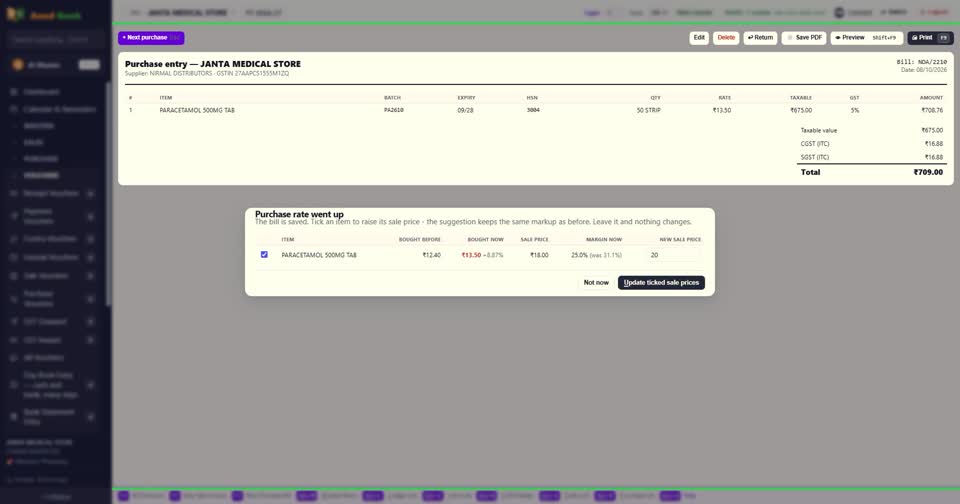This screenshot has height=504, width=960.
Task: Click the expiry value 09/28
Action: (x=465, y=111)
